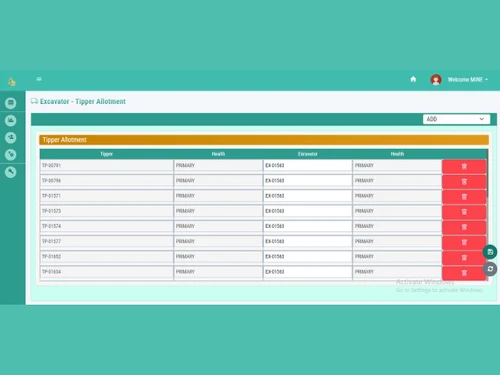Click the truck icon beside page title
This screenshot has width=500, height=375.
(34, 101)
